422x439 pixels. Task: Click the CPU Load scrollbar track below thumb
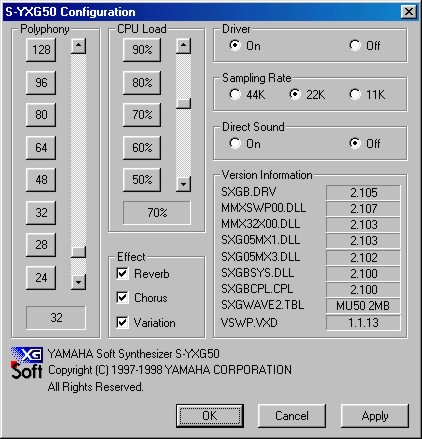coord(183,142)
